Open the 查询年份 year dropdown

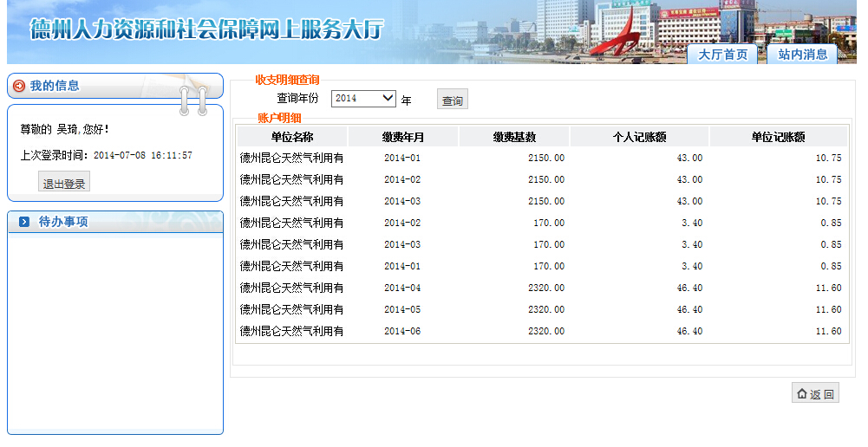pyautogui.click(x=364, y=99)
